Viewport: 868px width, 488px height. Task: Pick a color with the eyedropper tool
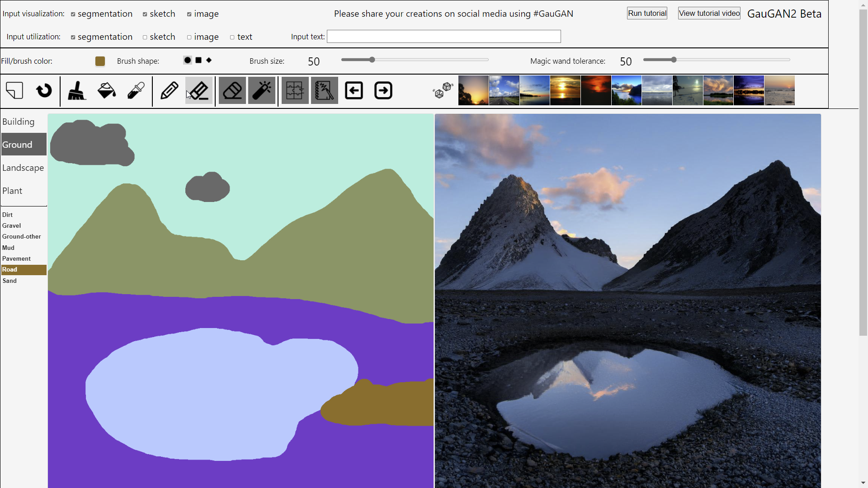(x=136, y=90)
